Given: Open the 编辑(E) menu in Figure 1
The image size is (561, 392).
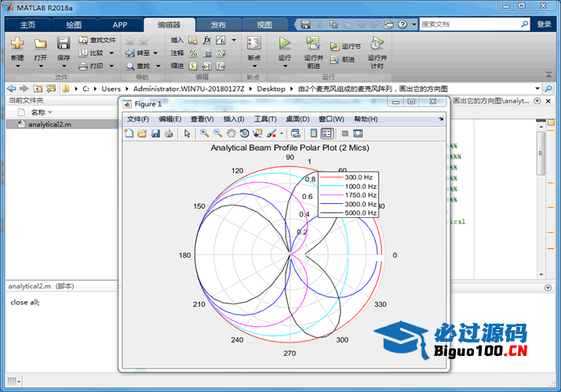Looking at the screenshot, I should (x=170, y=119).
